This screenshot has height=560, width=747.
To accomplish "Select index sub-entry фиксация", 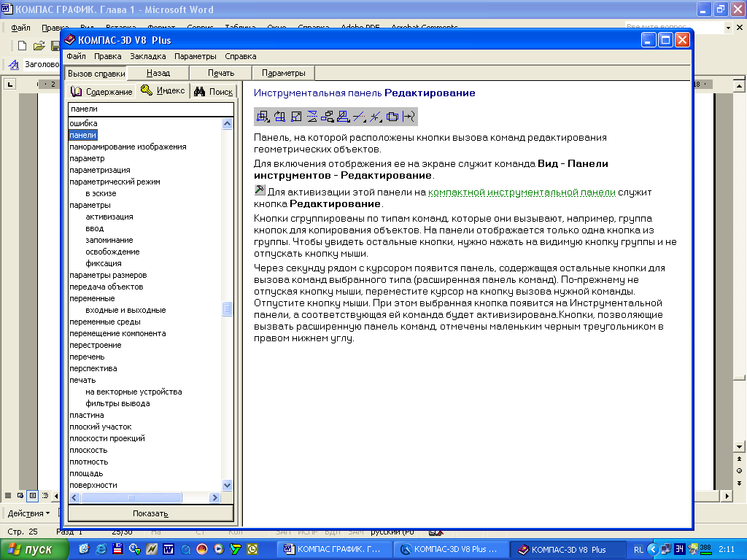I will tap(104, 263).
